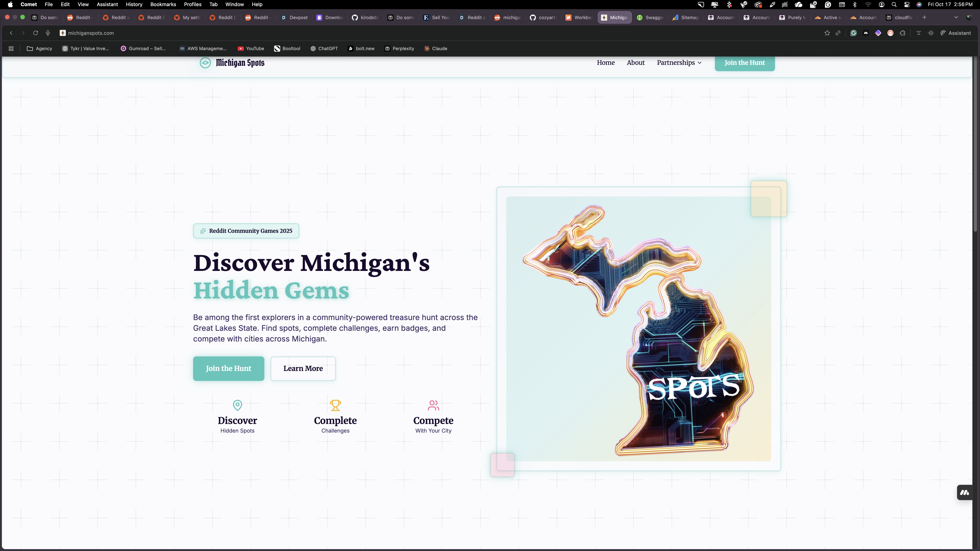Open the About nav link

click(635, 63)
